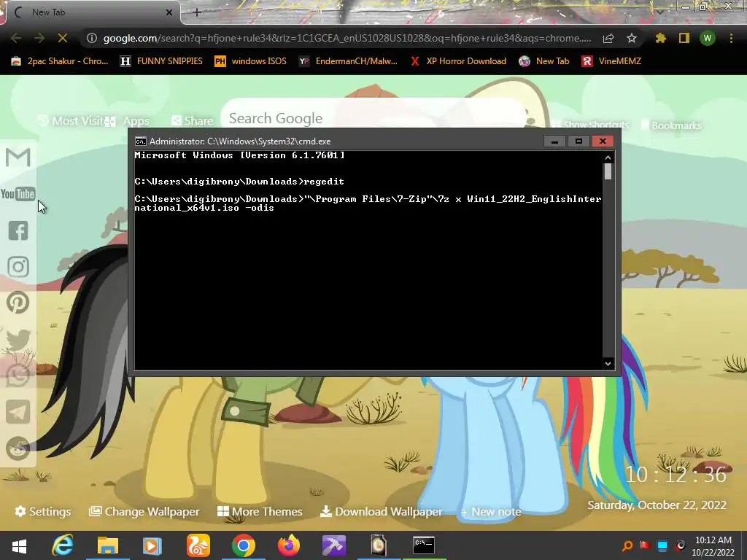Image resolution: width=747 pixels, height=560 pixels.
Task: Open UC Browser taskbar icon
Action: 198,545
